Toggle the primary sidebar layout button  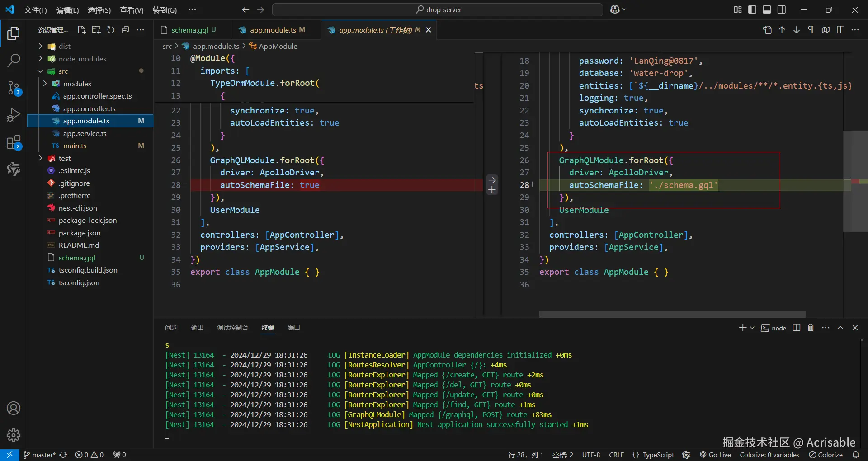tap(752, 9)
